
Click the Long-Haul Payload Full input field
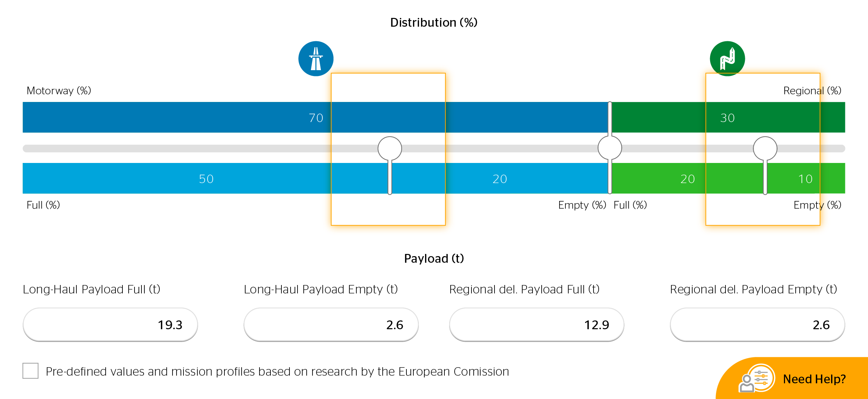[x=110, y=324]
